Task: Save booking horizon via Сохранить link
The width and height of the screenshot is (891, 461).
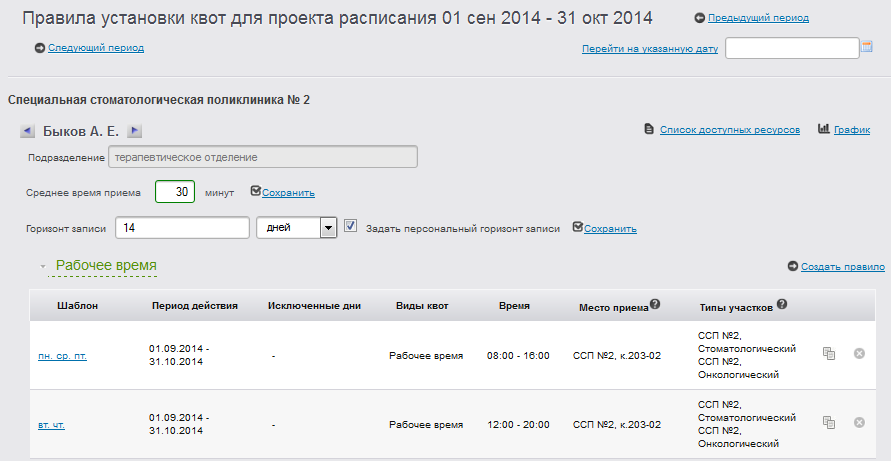Action: click(x=610, y=229)
